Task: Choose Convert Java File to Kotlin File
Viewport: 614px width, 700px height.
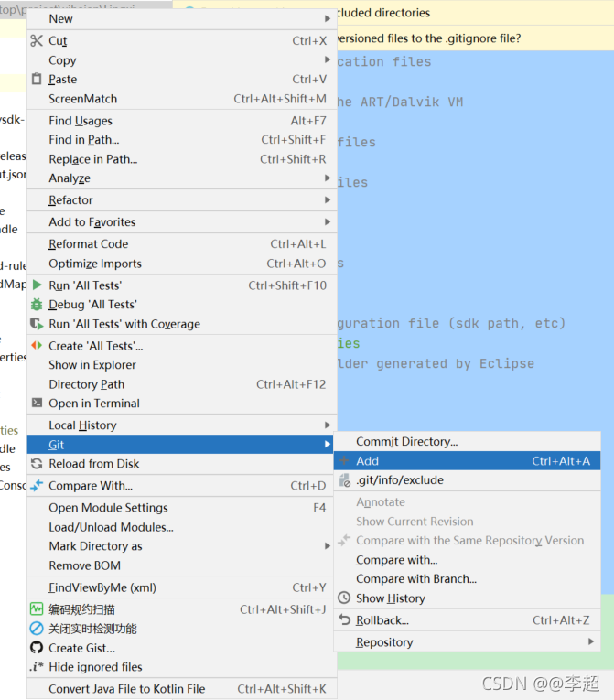Action: coord(181,689)
